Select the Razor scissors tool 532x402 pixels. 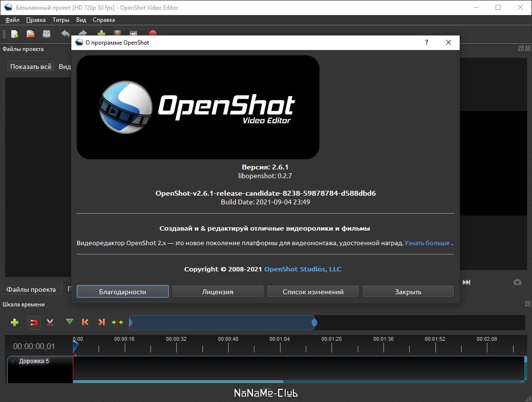click(50, 322)
